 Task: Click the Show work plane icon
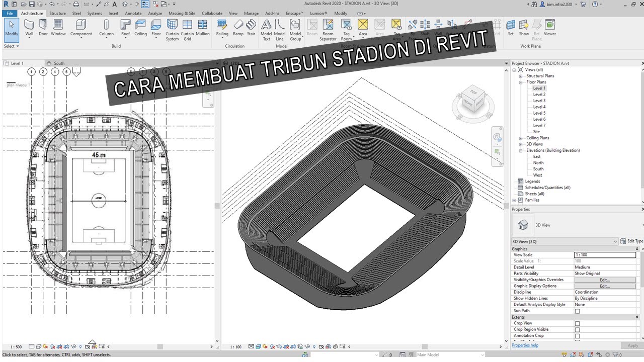pos(524,28)
